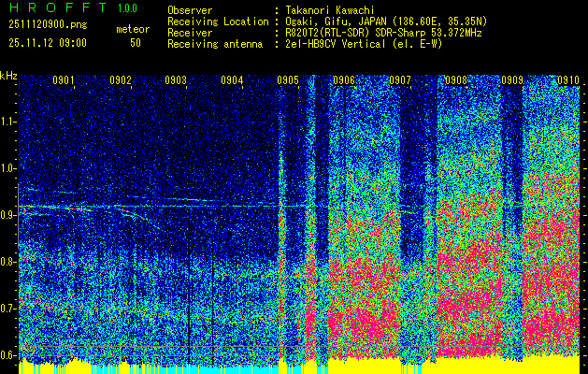Click the 0.6 frequency axis label

click(8, 355)
